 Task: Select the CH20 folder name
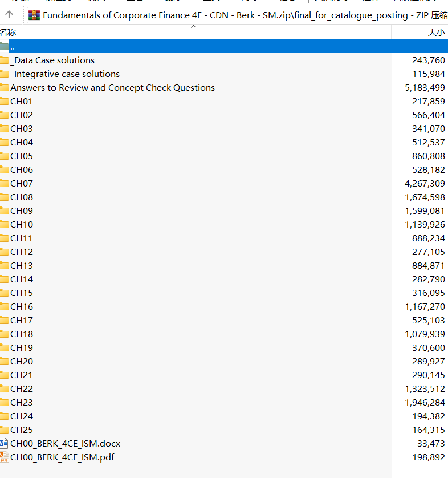tap(22, 362)
